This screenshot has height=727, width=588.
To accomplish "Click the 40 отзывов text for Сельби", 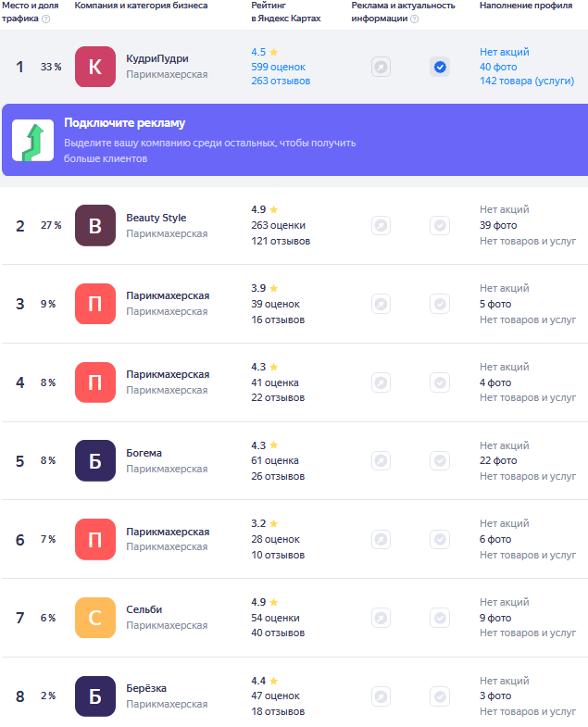I will 278,633.
